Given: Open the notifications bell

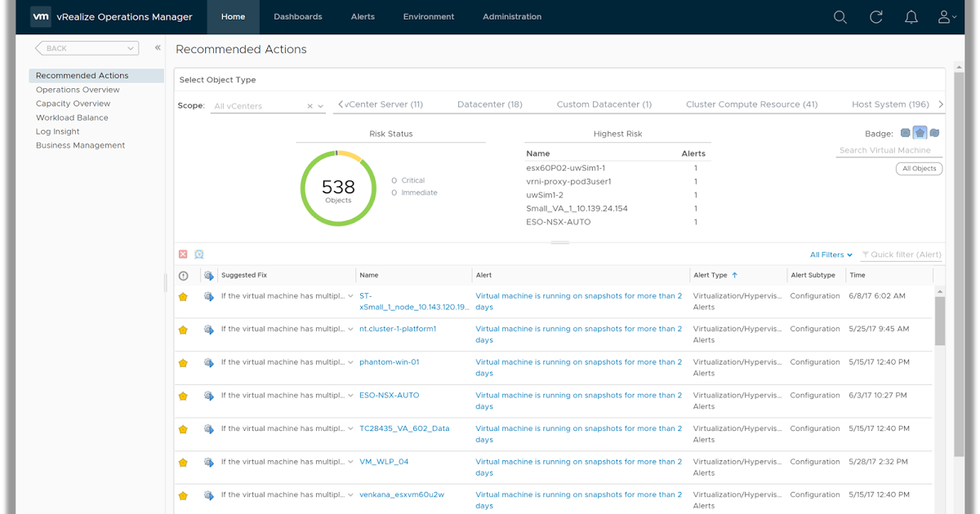Looking at the screenshot, I should pos(911,17).
